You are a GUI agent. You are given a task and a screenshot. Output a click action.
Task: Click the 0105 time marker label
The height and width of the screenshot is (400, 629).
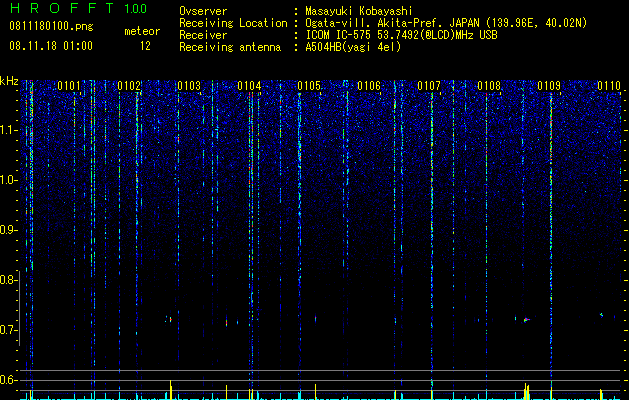pyautogui.click(x=309, y=86)
